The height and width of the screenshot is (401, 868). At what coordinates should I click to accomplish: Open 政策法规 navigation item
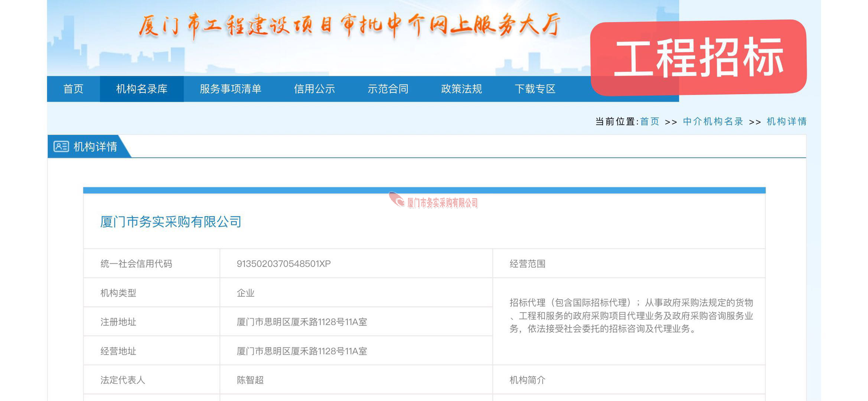pos(461,89)
